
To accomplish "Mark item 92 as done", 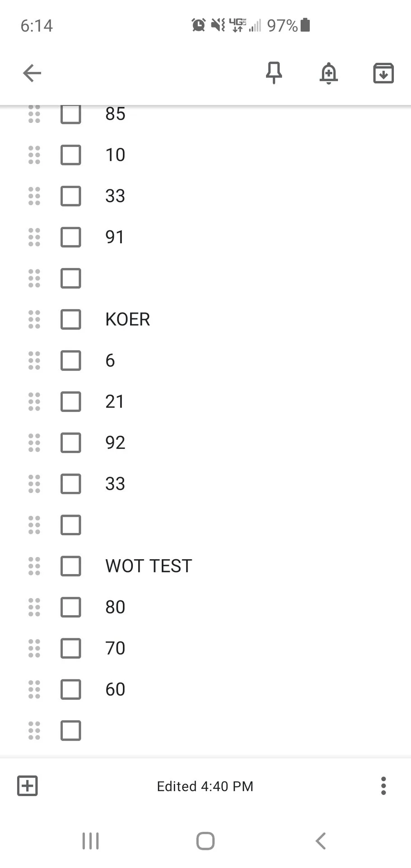I will tap(71, 443).
